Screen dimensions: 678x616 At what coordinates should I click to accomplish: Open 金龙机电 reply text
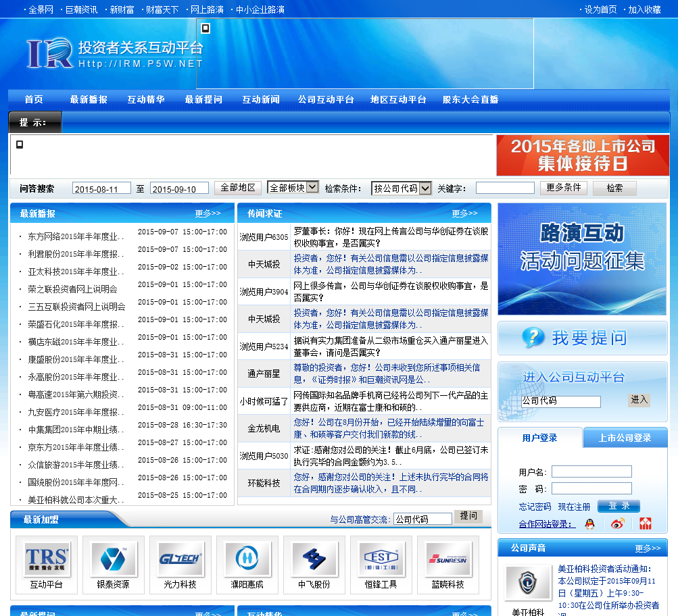[x=389, y=428]
